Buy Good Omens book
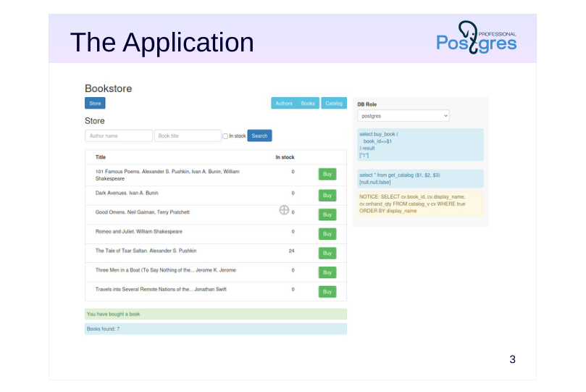586x392 pixels. tap(327, 214)
